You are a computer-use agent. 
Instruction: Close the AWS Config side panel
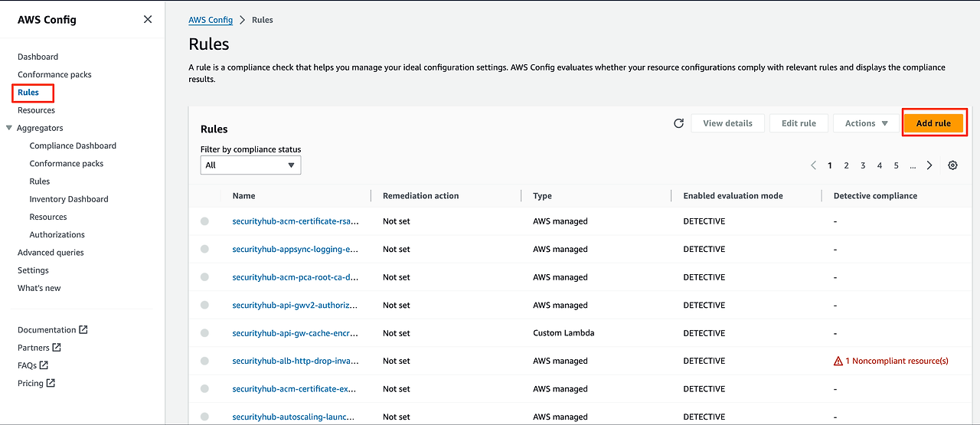point(148,20)
